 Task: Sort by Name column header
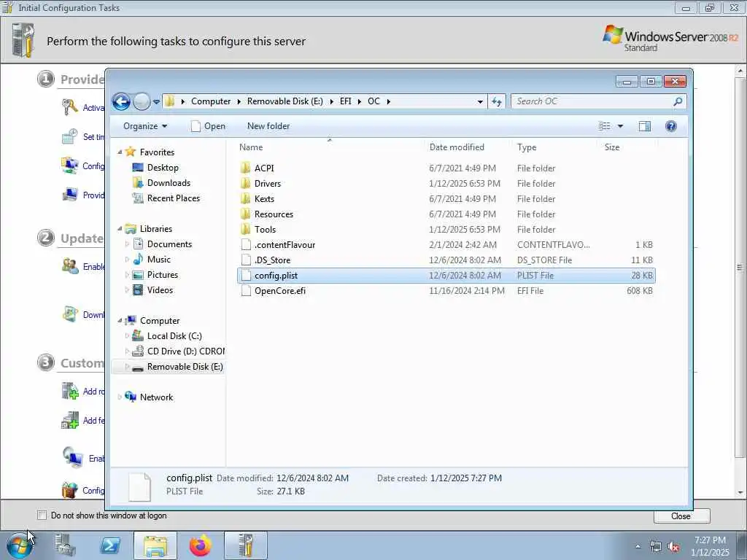coord(251,147)
